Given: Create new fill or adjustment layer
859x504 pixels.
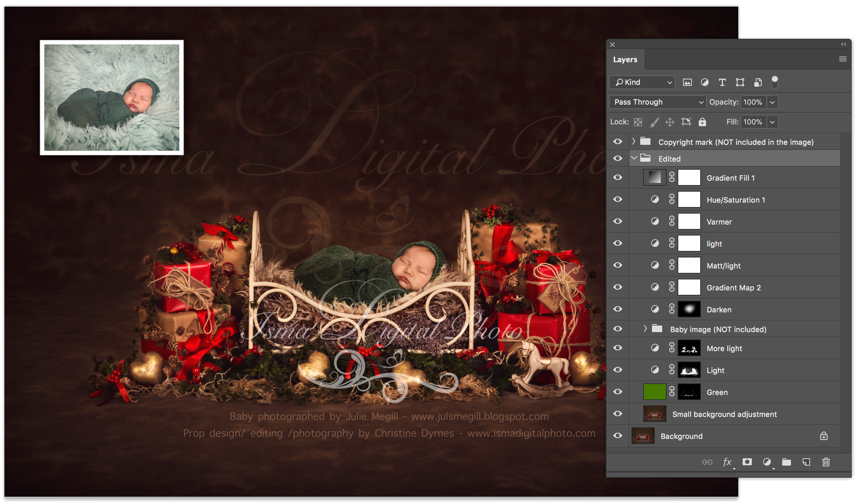Looking at the screenshot, I should 767,462.
